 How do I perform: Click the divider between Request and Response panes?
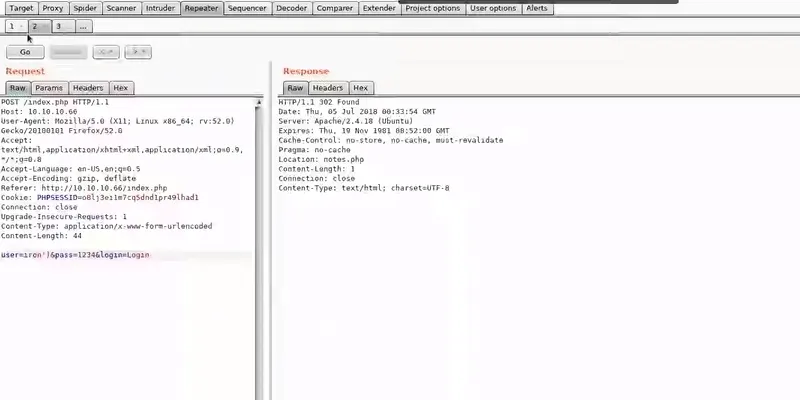pos(270,230)
